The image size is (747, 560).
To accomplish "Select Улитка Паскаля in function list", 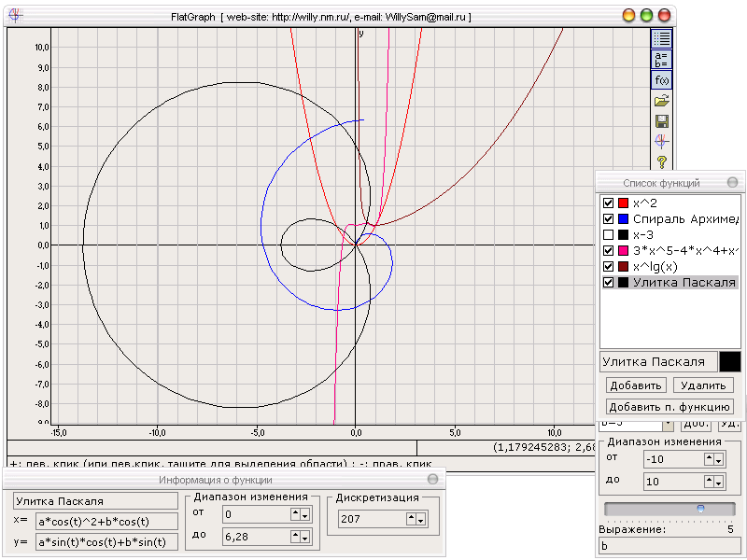I will tap(684, 282).
